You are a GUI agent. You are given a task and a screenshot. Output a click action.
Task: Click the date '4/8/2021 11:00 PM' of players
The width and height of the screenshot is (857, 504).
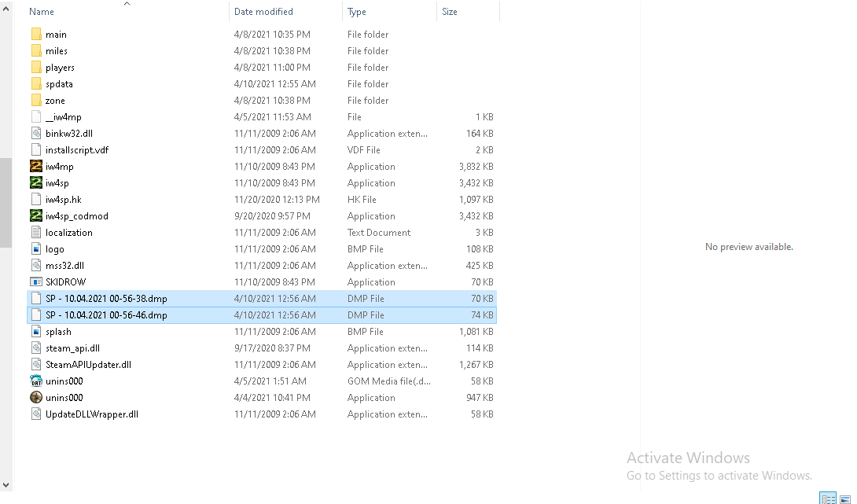click(x=272, y=68)
